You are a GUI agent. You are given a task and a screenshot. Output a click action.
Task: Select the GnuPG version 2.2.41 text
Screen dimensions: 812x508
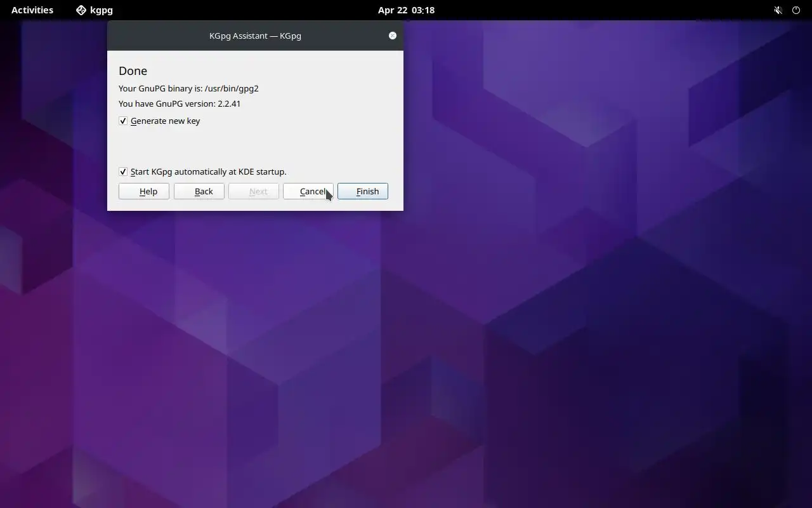tap(180, 104)
